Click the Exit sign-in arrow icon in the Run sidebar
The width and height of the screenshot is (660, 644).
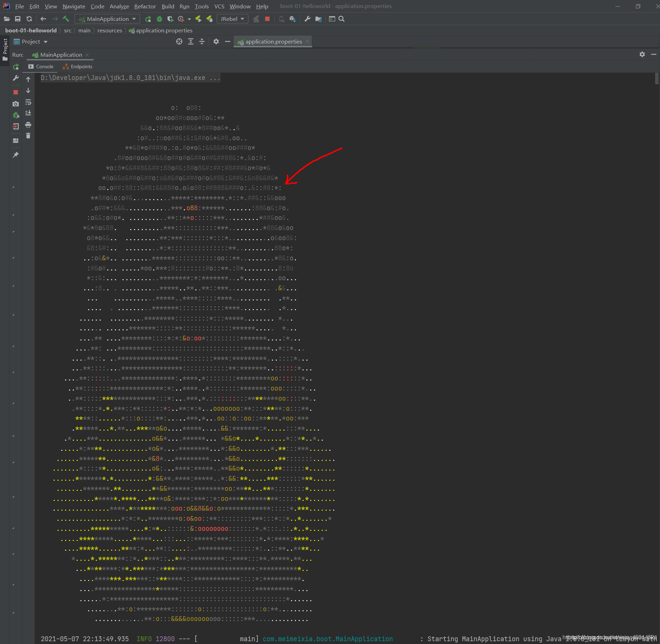point(16,126)
